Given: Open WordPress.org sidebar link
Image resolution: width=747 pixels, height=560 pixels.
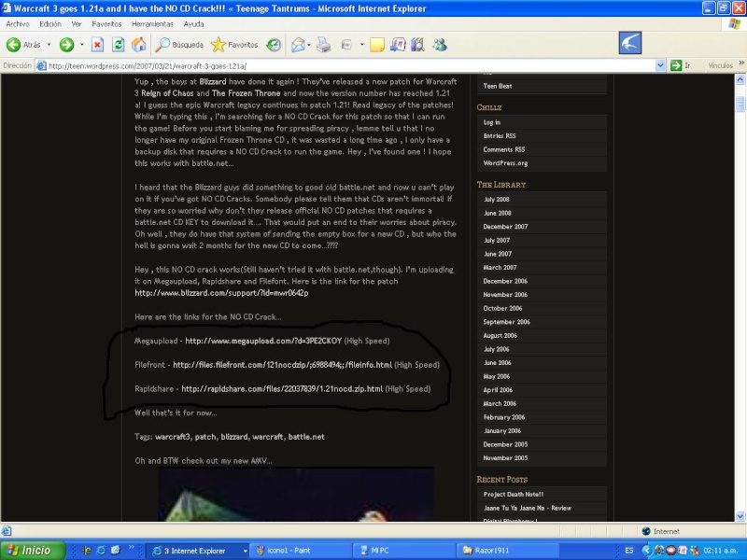Looking at the screenshot, I should [x=505, y=163].
